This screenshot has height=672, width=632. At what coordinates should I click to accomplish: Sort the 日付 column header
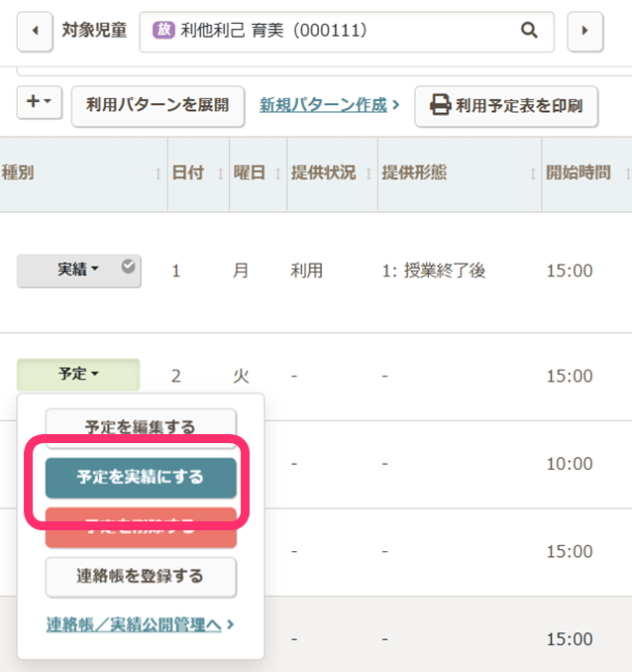188,172
